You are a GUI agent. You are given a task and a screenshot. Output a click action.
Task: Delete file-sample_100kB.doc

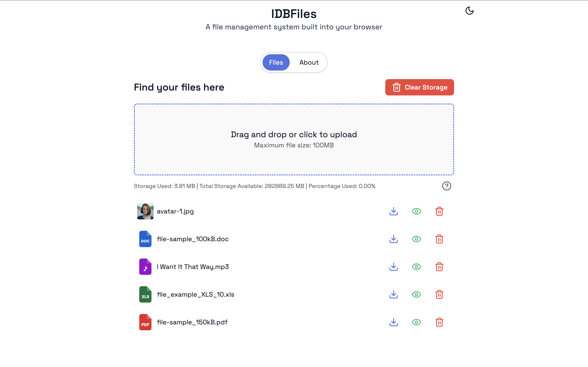pos(439,239)
